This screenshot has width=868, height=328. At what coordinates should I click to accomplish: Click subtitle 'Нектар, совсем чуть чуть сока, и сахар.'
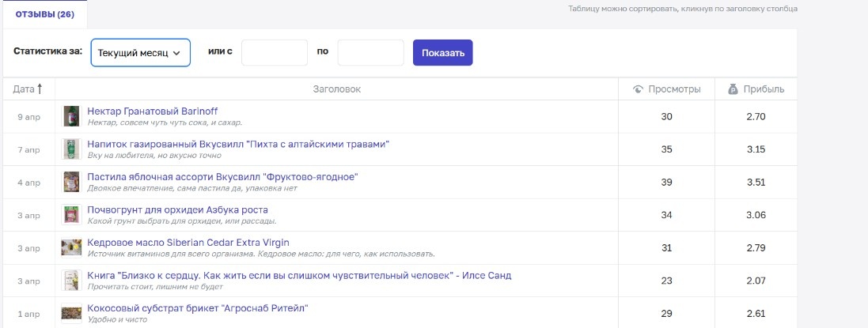[x=165, y=123]
